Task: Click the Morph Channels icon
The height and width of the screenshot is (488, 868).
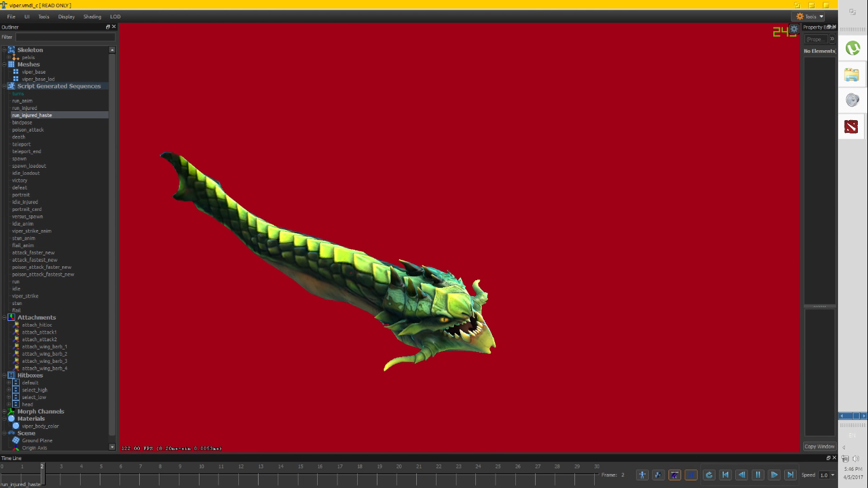Action: (x=11, y=411)
